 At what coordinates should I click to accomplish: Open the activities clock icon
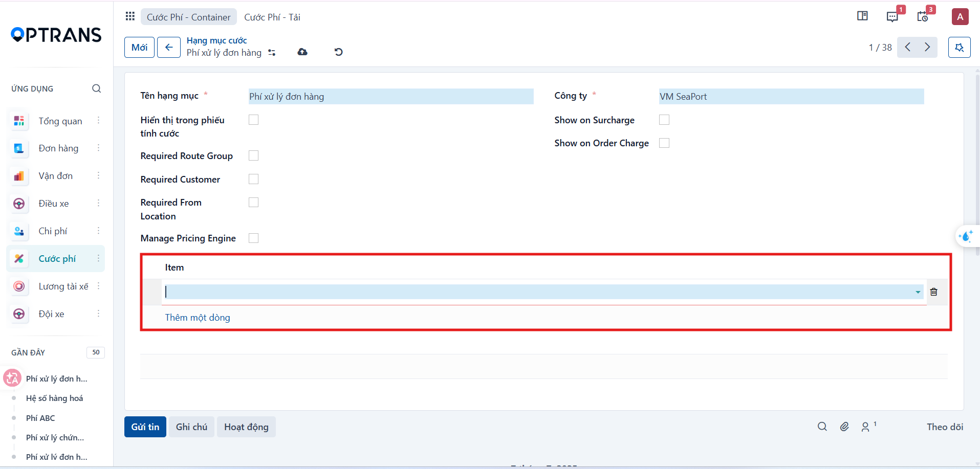coord(923,16)
